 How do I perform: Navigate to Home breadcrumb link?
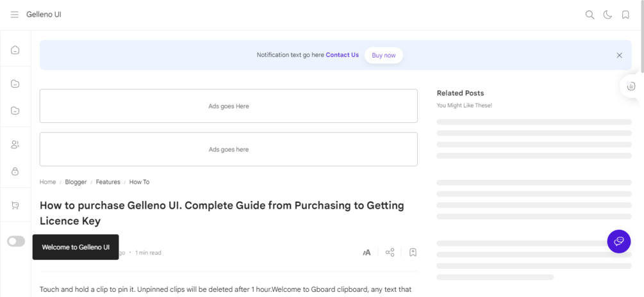point(48,182)
